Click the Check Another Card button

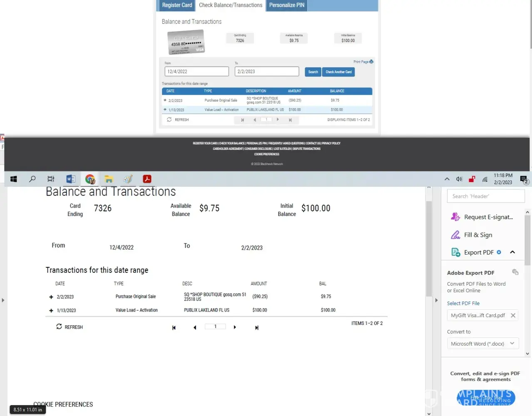(x=338, y=72)
